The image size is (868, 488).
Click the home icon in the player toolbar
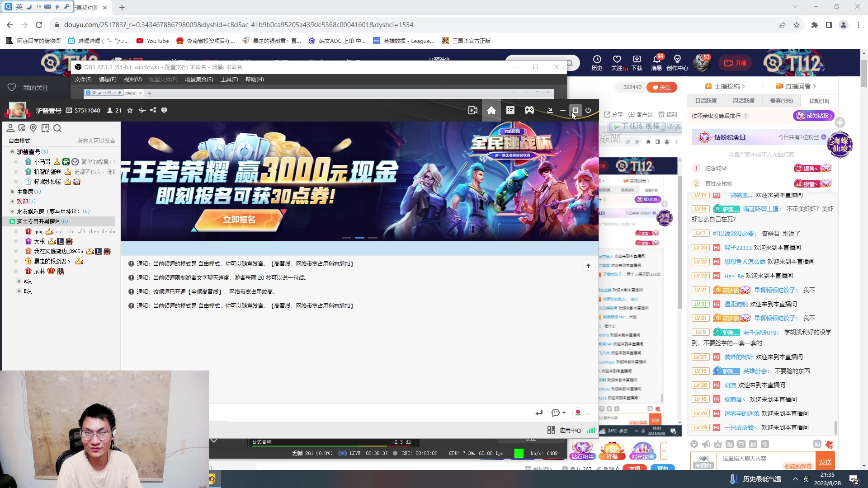click(x=491, y=110)
